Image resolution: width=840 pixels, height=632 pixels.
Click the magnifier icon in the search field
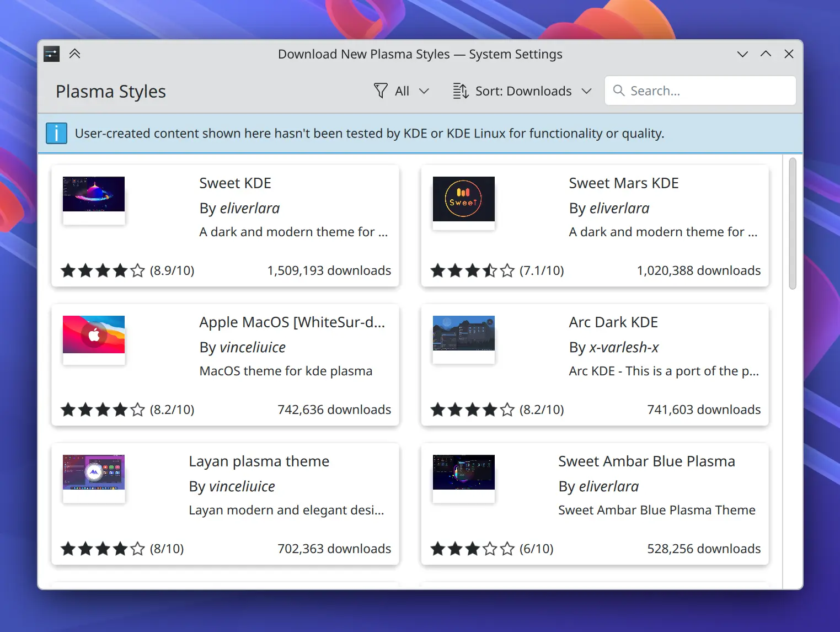click(618, 91)
